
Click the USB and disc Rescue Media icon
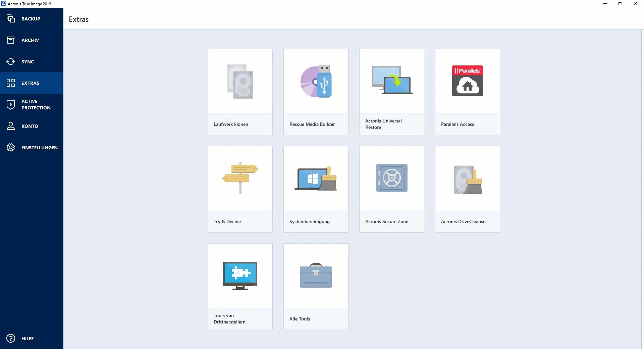(316, 82)
